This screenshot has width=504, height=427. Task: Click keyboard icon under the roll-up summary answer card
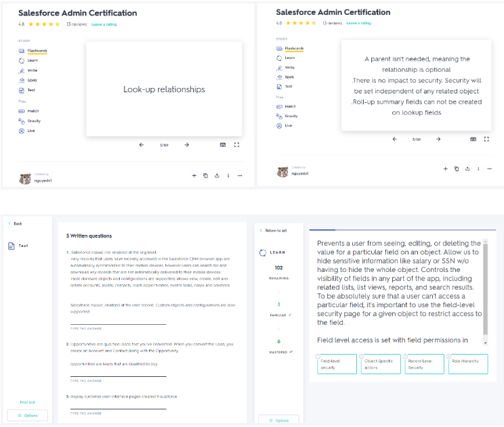pyautogui.click(x=473, y=139)
